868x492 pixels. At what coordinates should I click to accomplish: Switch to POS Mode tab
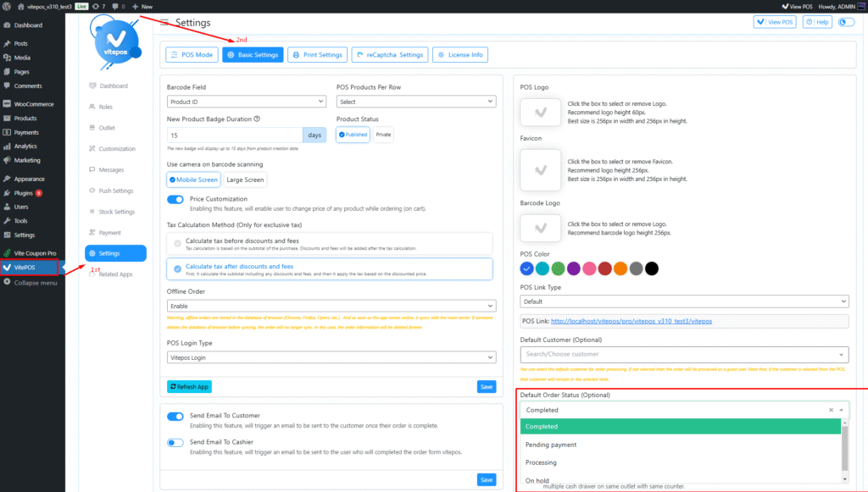point(192,55)
